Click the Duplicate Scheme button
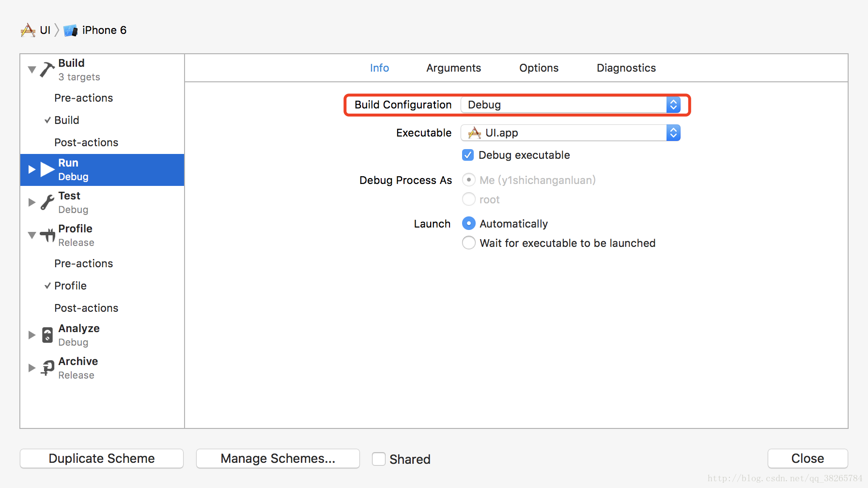Image resolution: width=868 pixels, height=488 pixels. (102, 458)
